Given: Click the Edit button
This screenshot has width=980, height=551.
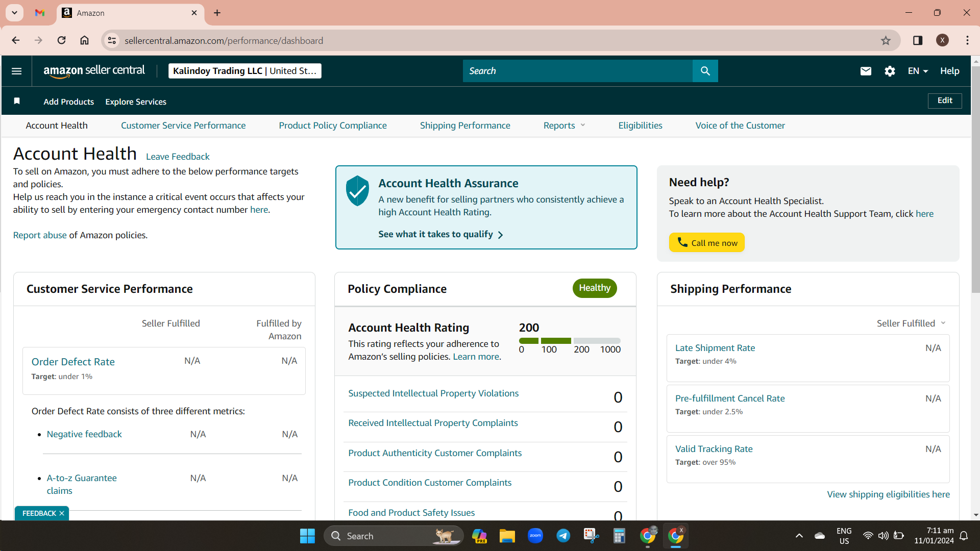Looking at the screenshot, I should (x=945, y=101).
